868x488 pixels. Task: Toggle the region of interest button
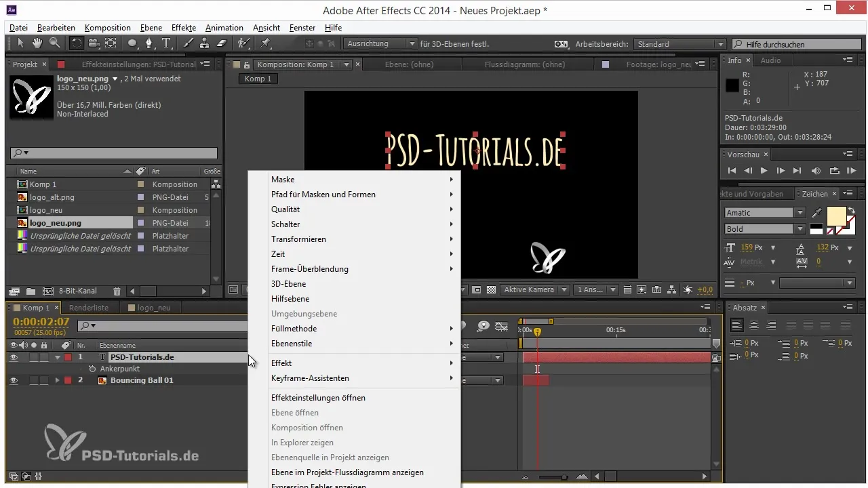pos(476,289)
